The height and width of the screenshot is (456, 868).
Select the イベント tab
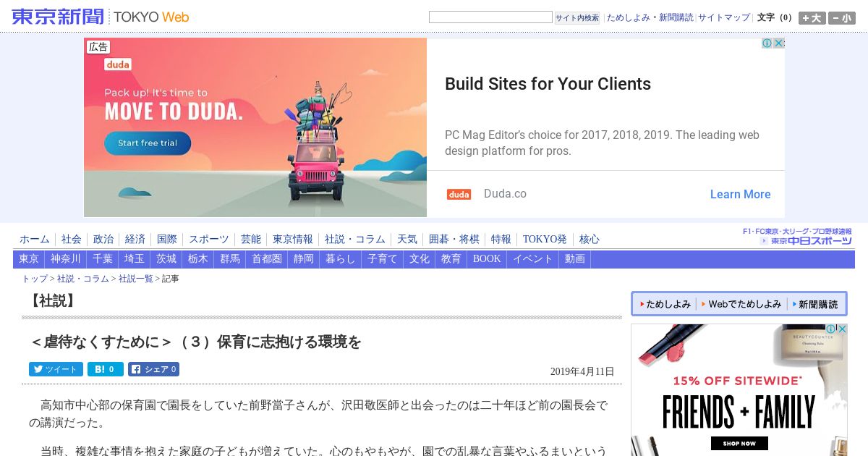(533, 259)
